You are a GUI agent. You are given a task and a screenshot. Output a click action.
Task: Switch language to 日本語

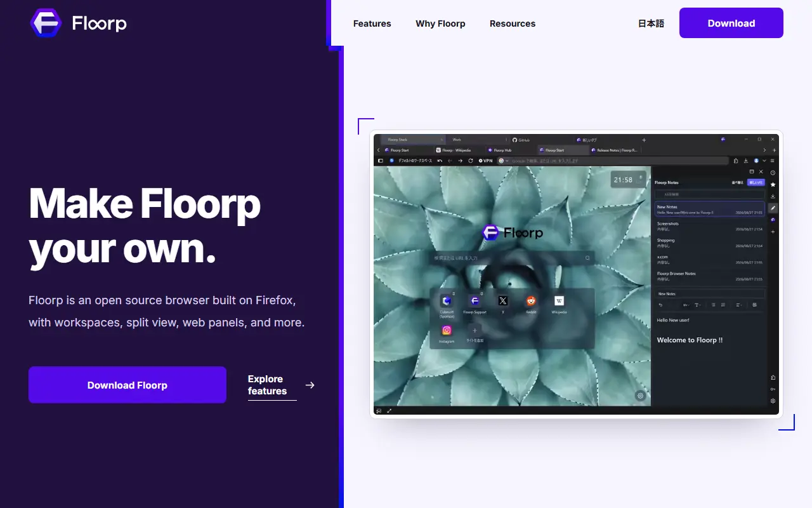pyautogui.click(x=651, y=23)
